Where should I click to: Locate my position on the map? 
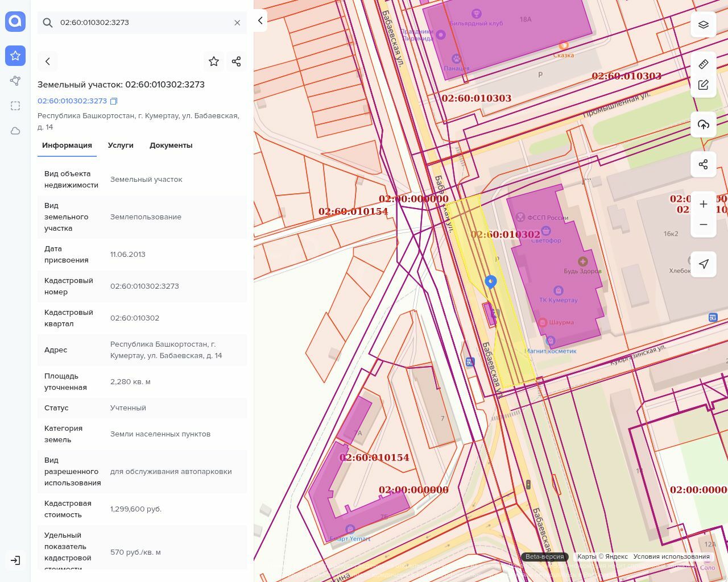[704, 264]
